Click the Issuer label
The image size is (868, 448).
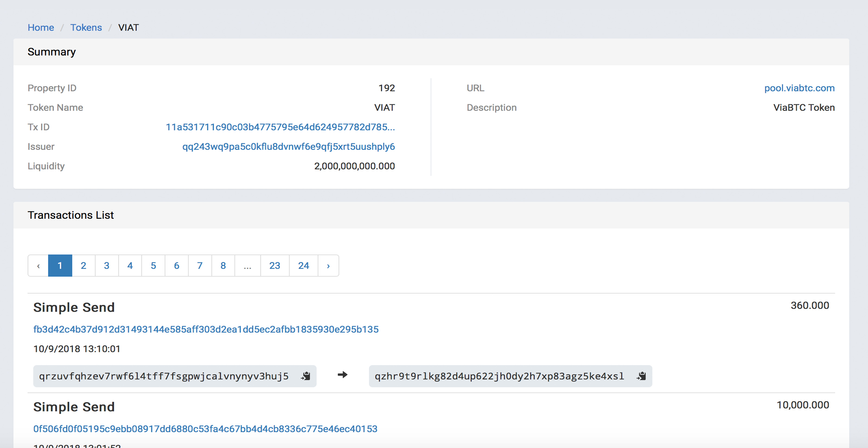pyautogui.click(x=41, y=146)
